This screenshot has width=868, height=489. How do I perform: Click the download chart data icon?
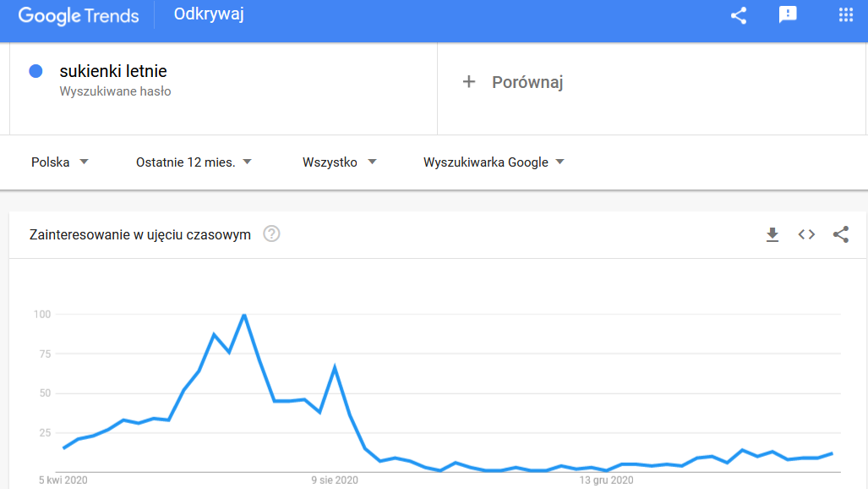[x=772, y=235]
